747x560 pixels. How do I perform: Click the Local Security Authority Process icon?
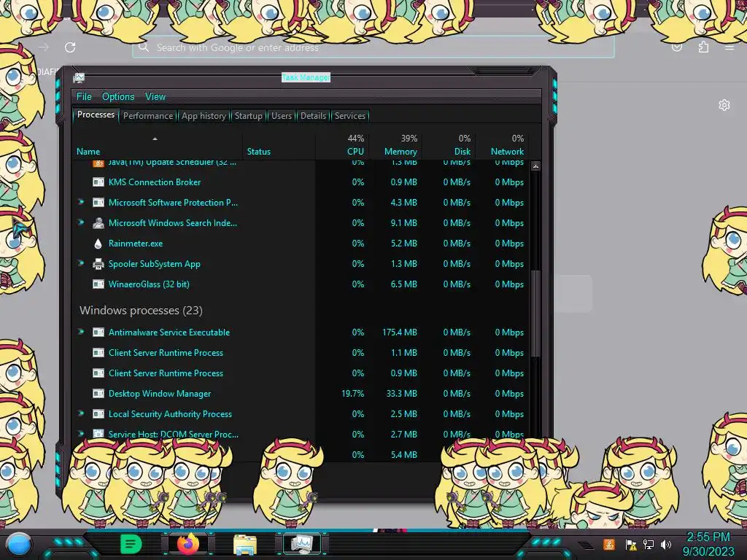click(98, 414)
